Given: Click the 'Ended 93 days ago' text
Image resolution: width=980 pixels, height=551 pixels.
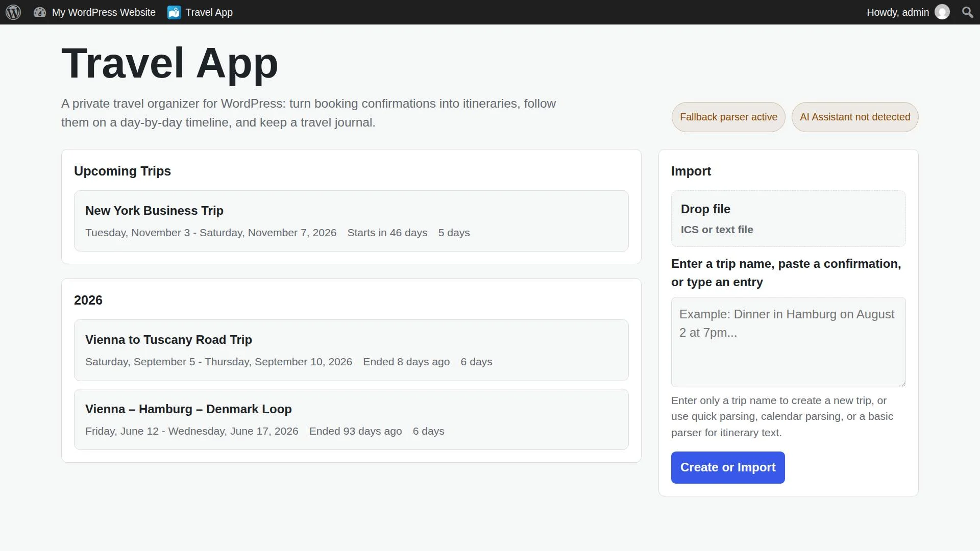Looking at the screenshot, I should coord(356,431).
